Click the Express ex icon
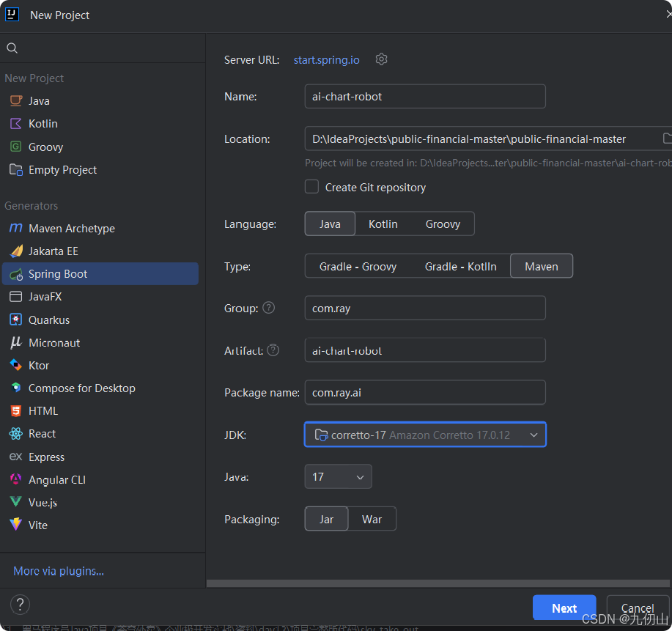Viewport: 672px width, 631px height. [16, 457]
